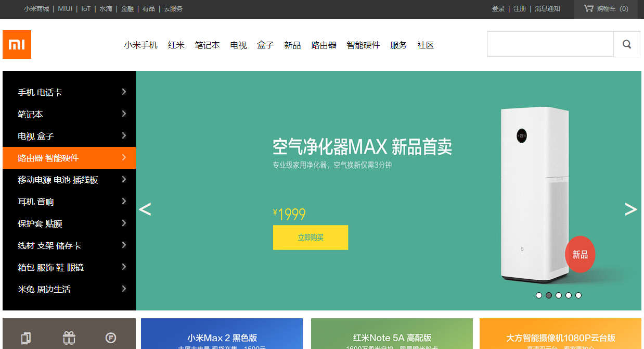Image resolution: width=644 pixels, height=349 pixels.
Task: Click the 登录 link
Action: coord(498,9)
